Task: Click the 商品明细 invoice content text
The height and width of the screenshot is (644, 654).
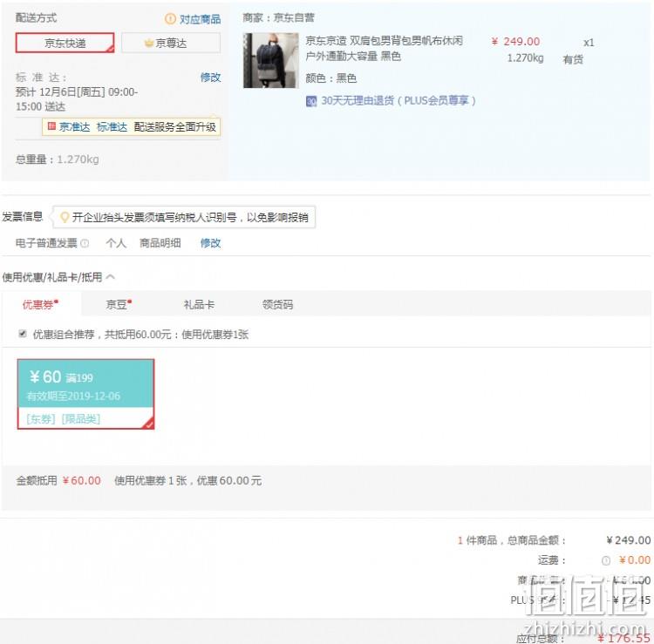Action: tap(160, 243)
